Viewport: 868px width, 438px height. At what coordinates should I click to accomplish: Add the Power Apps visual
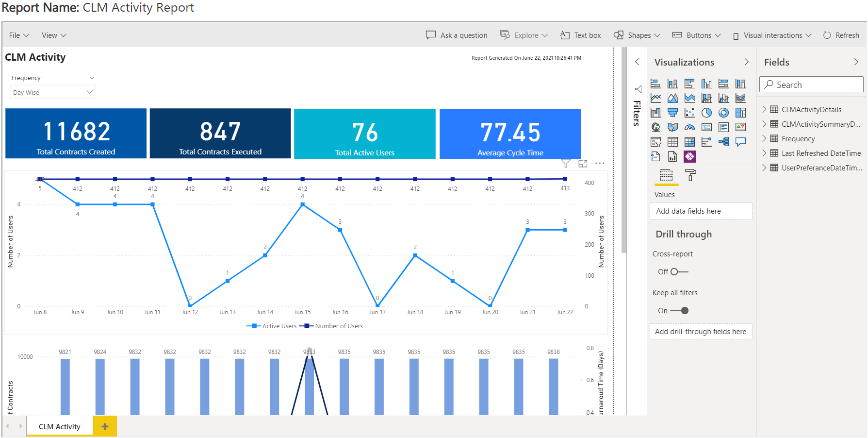[689, 156]
